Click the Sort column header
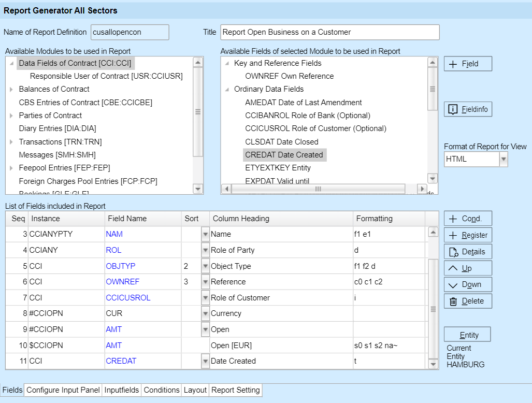532x403 pixels. [195, 219]
